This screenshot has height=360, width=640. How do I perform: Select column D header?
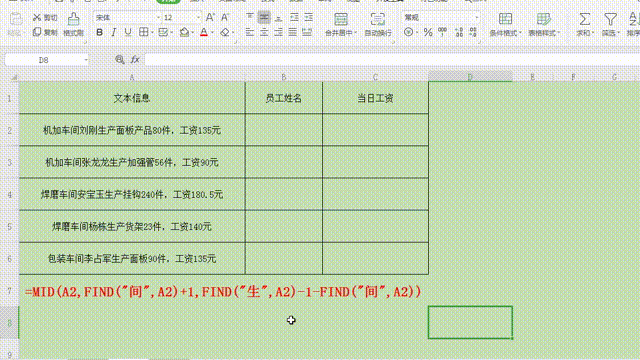click(470, 77)
